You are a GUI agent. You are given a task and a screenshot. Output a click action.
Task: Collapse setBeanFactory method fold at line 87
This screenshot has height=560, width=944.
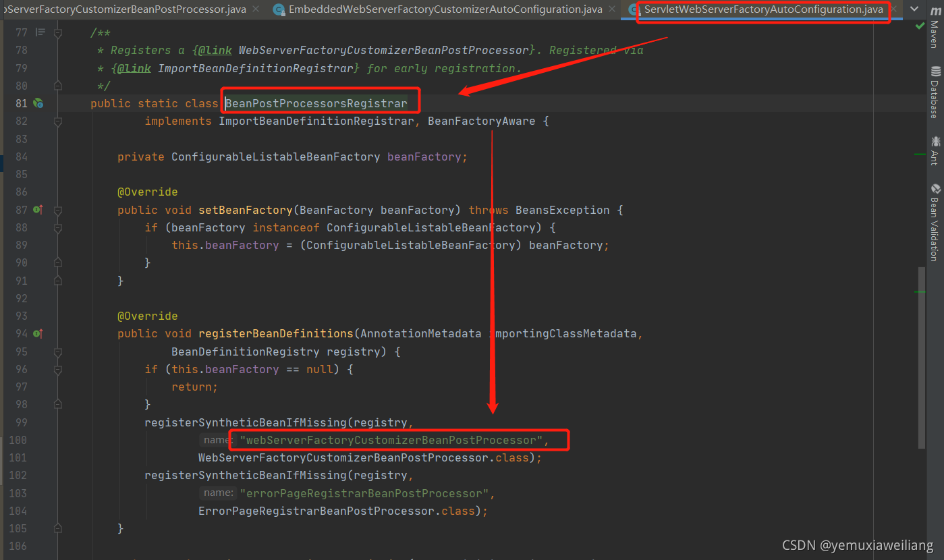[x=58, y=210]
